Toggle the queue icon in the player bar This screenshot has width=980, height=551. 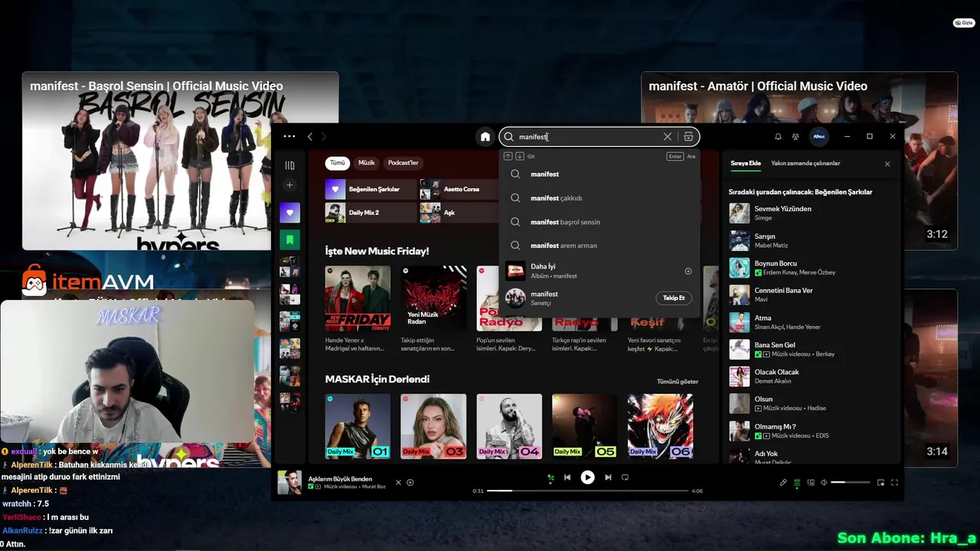[797, 483]
